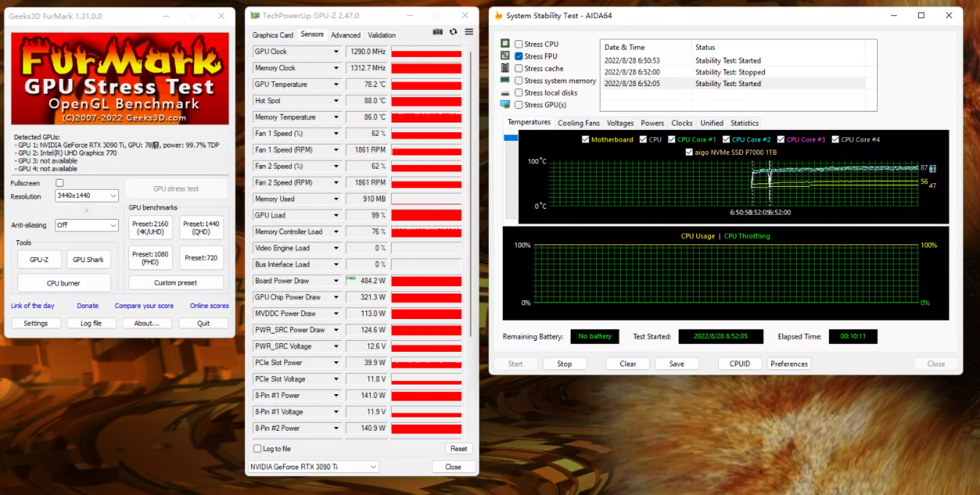Click Custom preset button
Screen dimensions: 980x495
[x=176, y=283]
